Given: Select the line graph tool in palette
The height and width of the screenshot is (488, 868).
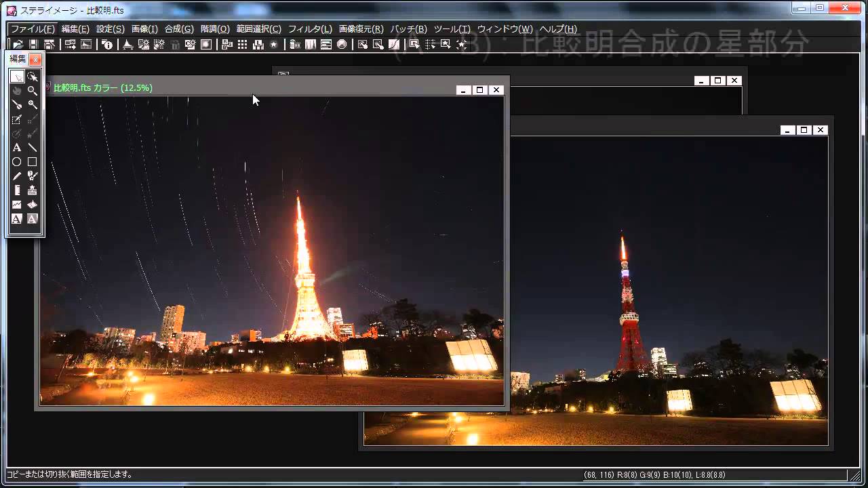Looking at the screenshot, I should (17, 204).
